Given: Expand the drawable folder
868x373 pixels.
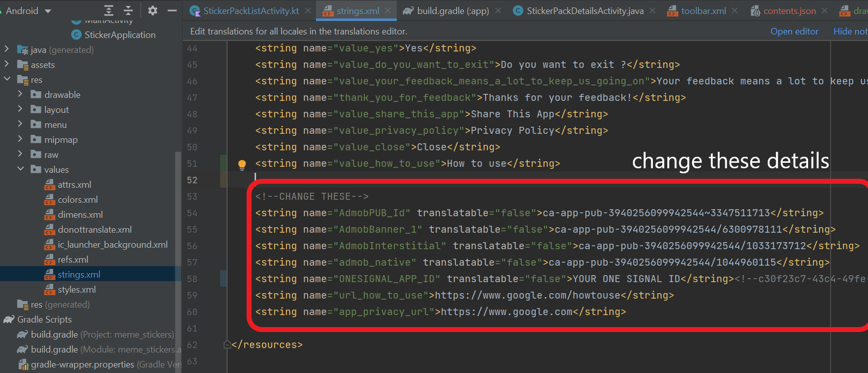Looking at the screenshot, I should tap(20, 94).
